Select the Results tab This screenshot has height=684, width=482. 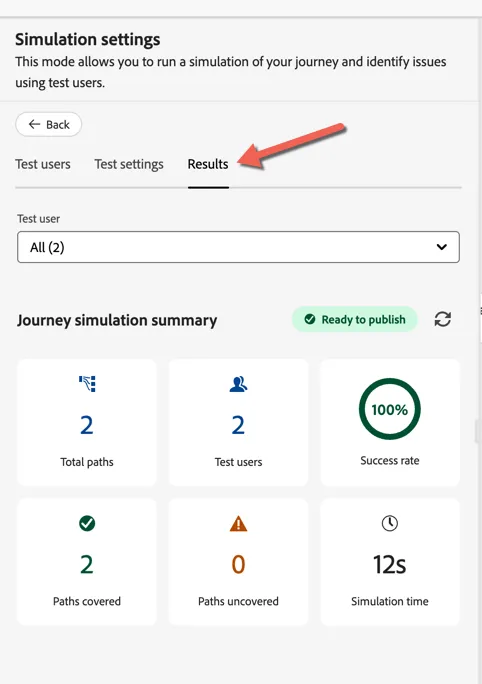[208, 164]
